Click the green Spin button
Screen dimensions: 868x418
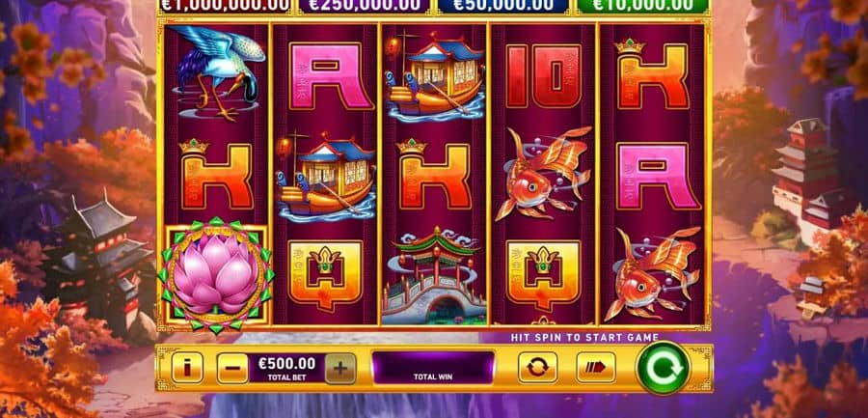pyautogui.click(x=664, y=368)
